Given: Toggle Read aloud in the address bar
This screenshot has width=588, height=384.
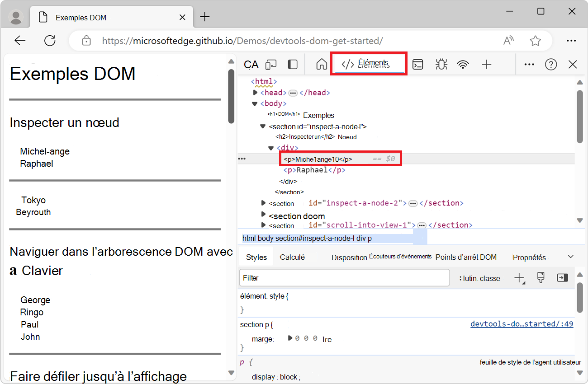Looking at the screenshot, I should (x=509, y=41).
